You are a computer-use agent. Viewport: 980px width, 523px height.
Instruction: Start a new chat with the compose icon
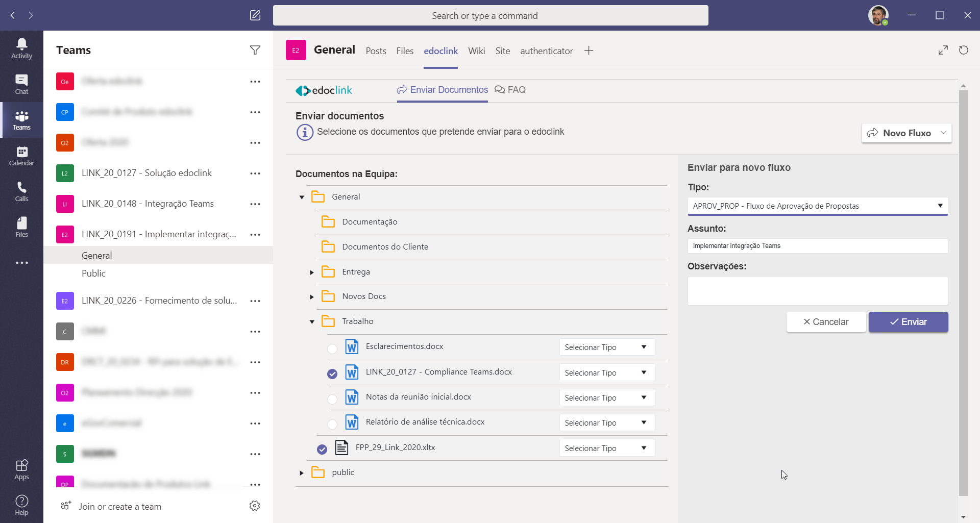coord(255,15)
